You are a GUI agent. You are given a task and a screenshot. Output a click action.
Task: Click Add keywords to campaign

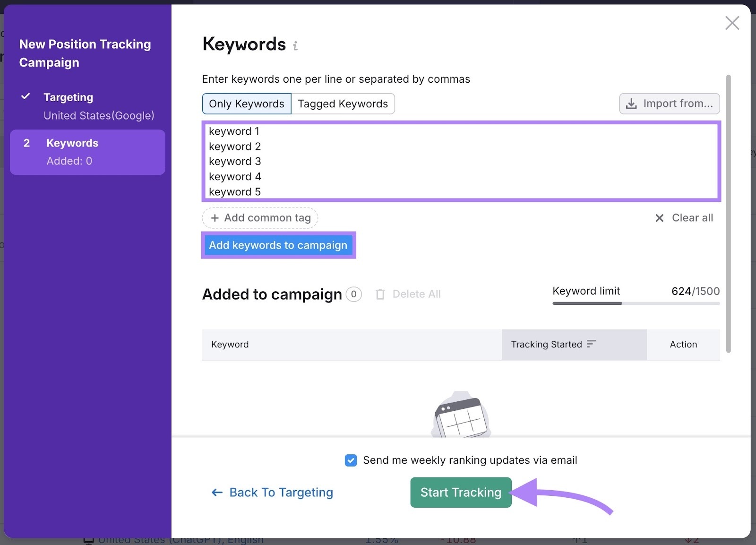[x=278, y=245]
